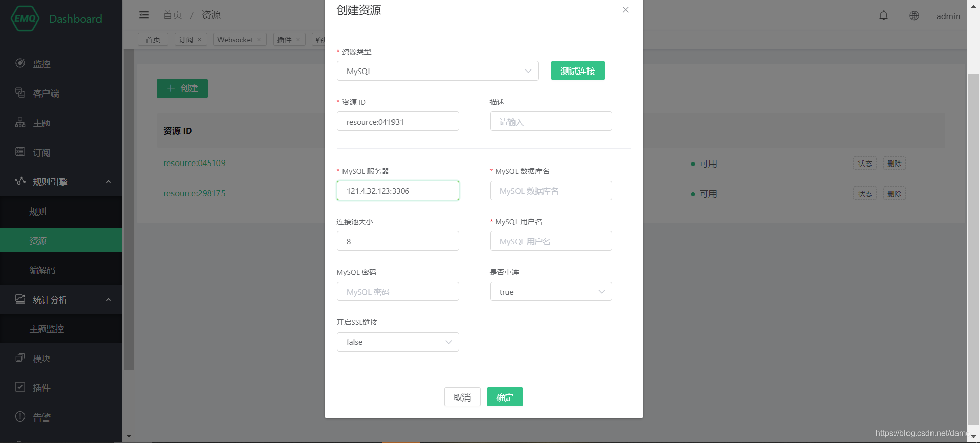The width and height of the screenshot is (980, 443).
Task: Click the 规则引擎 rule engine icon
Action: tap(20, 181)
